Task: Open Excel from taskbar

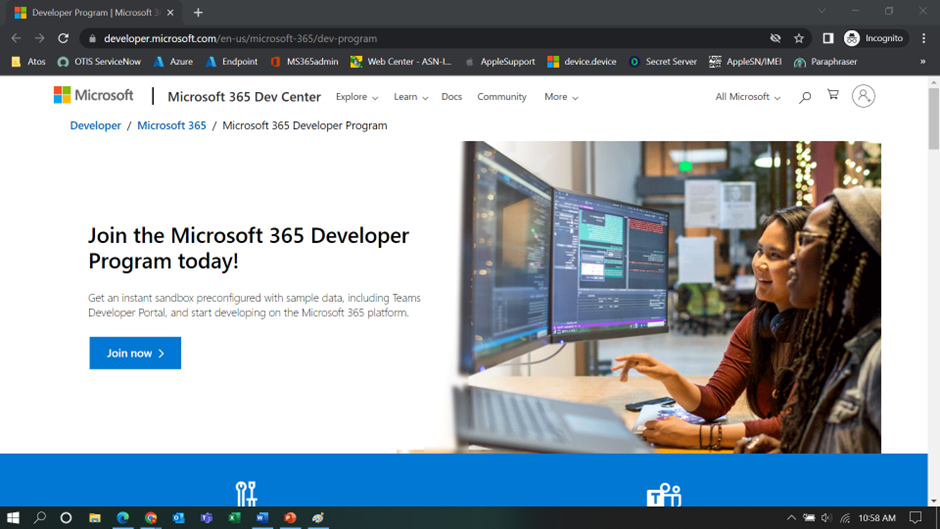Action: pyautogui.click(x=234, y=518)
